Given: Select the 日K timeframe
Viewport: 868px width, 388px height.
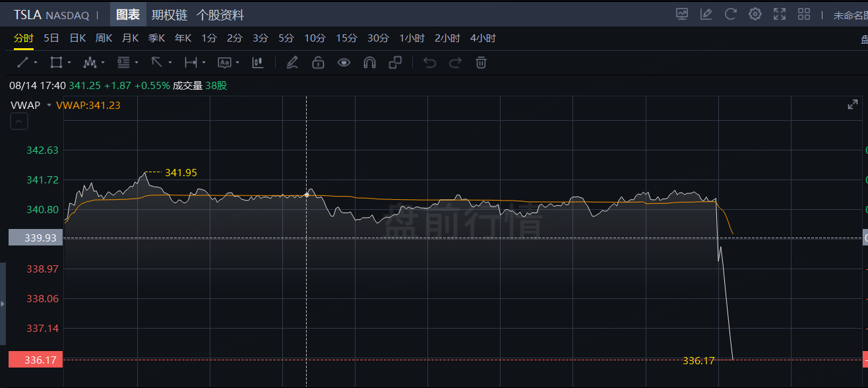Looking at the screenshot, I should pos(78,38).
